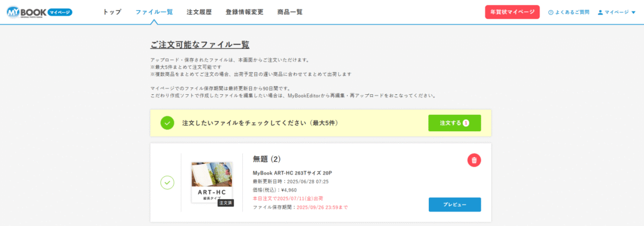Screen dimensions: 644x226
Task: Open 注文履歴 order history tab
Action: click(x=199, y=12)
